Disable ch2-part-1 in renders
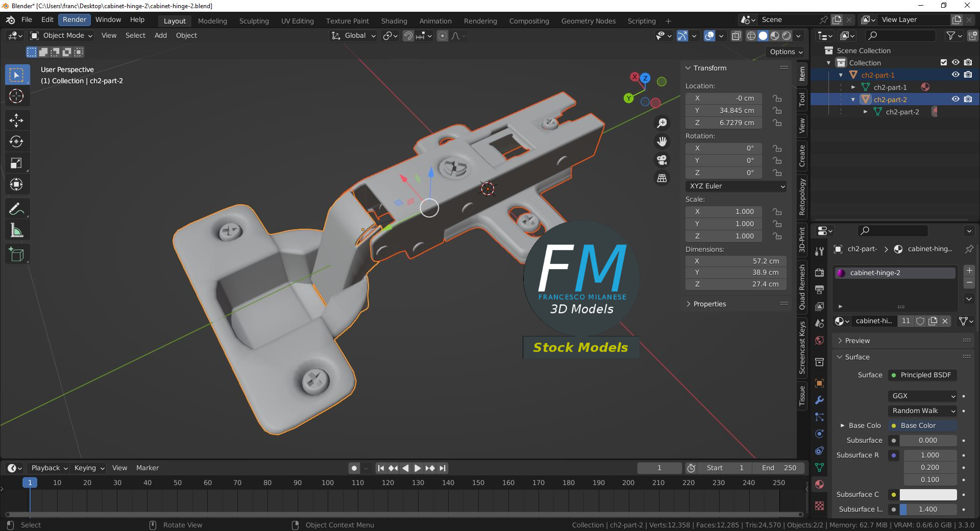 pyautogui.click(x=968, y=75)
